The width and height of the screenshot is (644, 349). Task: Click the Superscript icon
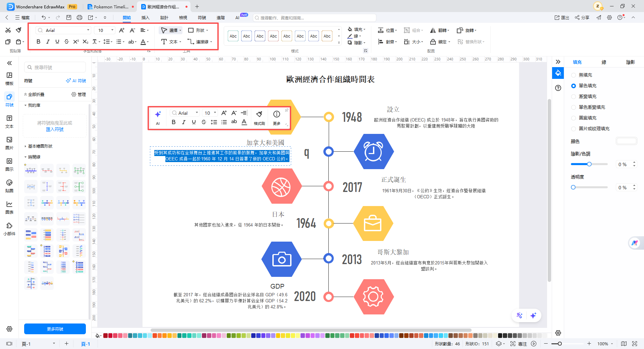[x=76, y=42]
